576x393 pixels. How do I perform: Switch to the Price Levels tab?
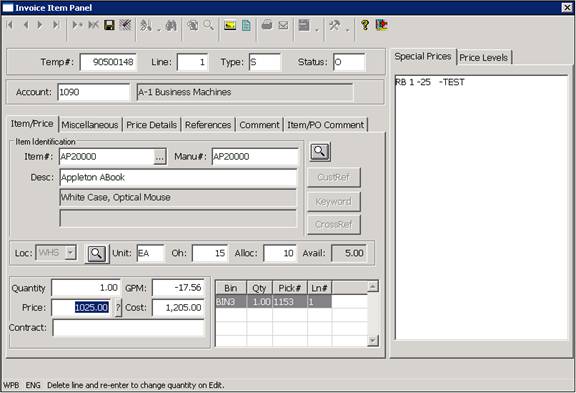[x=483, y=58]
